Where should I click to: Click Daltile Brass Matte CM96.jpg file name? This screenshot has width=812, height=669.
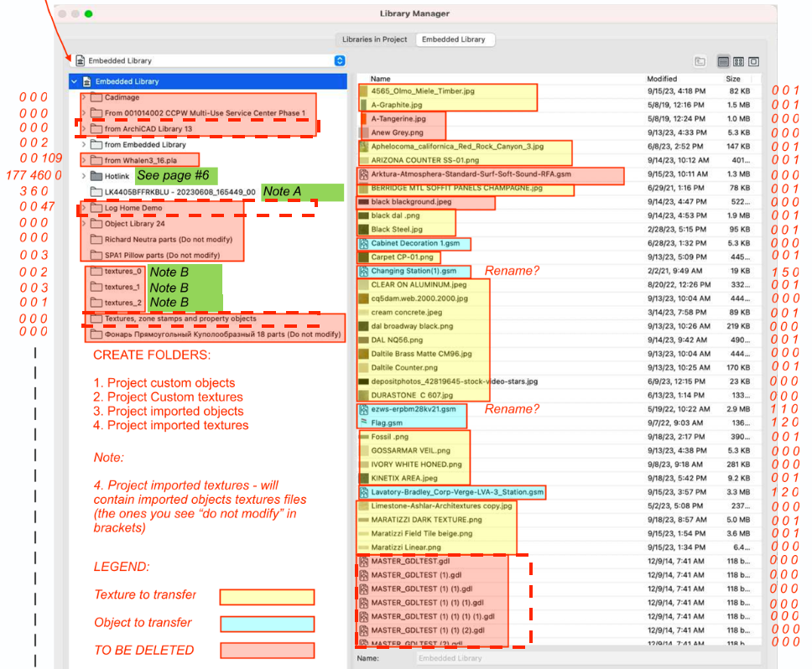[x=422, y=354]
